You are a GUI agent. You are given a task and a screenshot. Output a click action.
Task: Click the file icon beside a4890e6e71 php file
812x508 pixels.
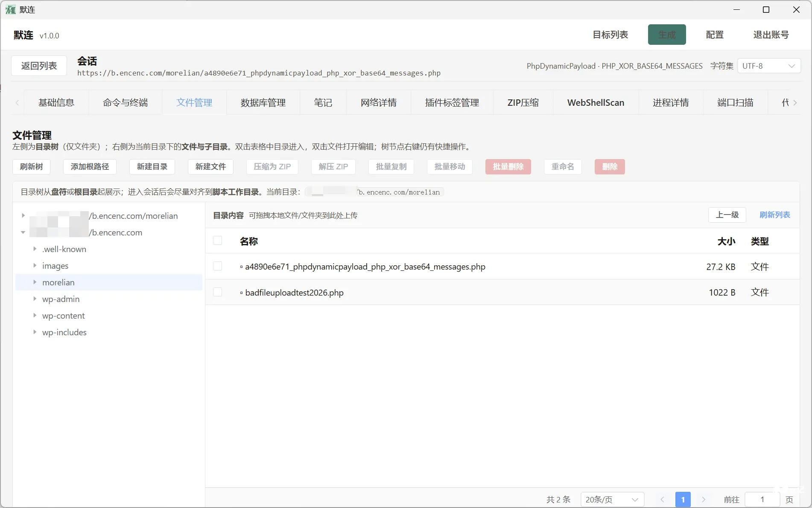241,267
